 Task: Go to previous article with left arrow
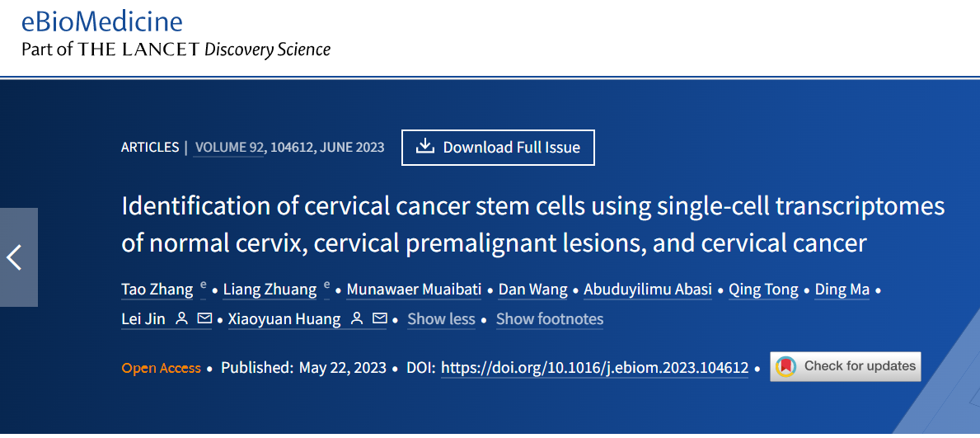[x=17, y=257]
